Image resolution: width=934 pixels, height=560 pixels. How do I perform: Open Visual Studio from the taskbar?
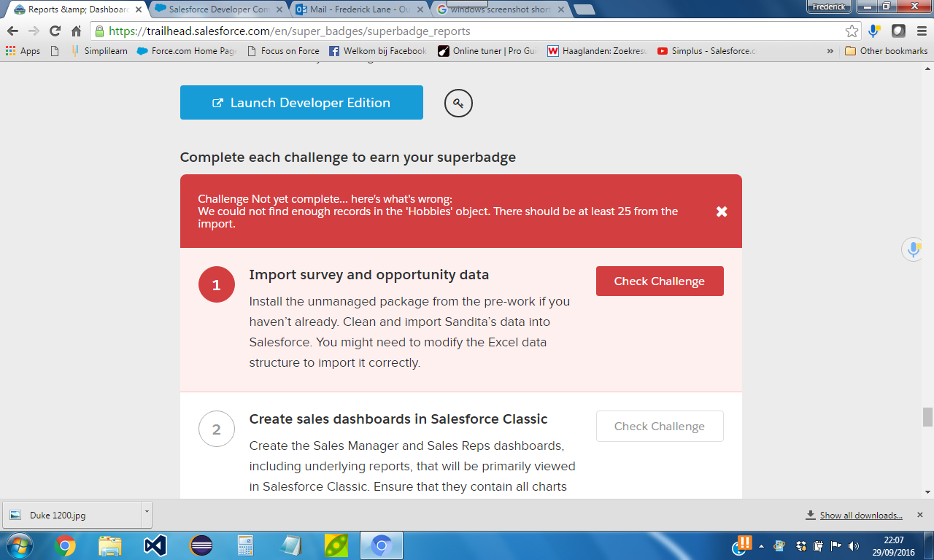155,545
